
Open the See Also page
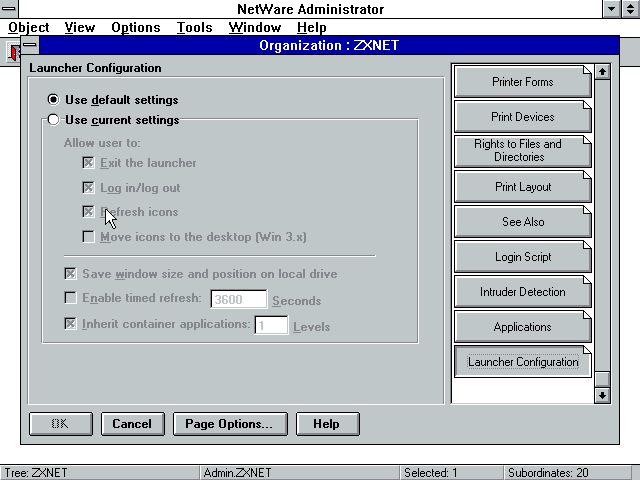[x=522, y=222]
